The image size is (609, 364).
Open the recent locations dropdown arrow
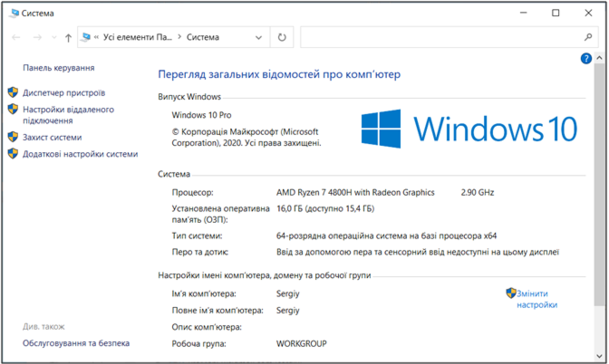click(x=54, y=38)
